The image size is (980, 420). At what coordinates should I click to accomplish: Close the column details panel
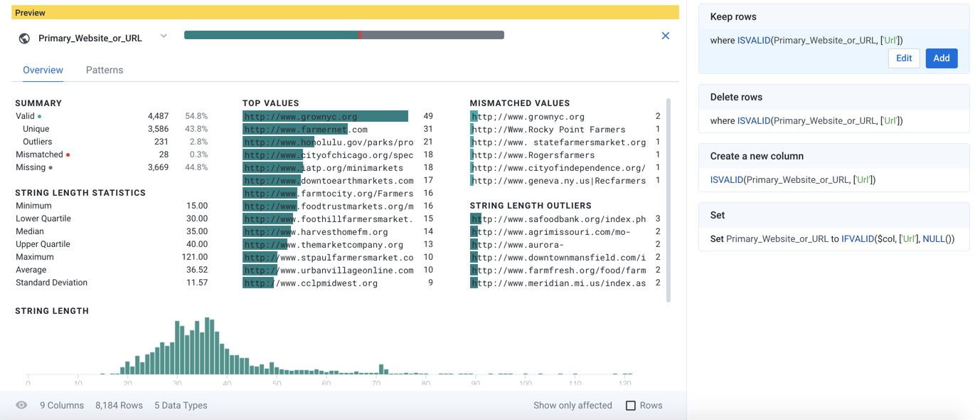click(x=665, y=36)
